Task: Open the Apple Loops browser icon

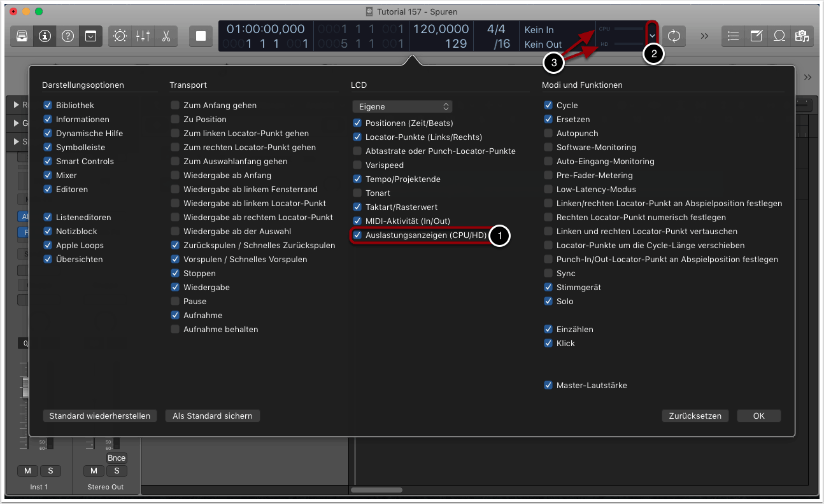Action: tap(779, 36)
